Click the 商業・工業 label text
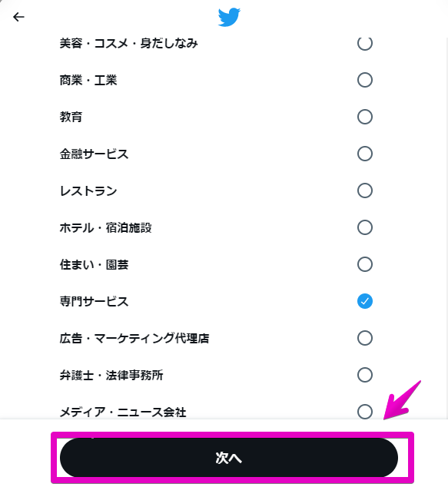Screen dimensions: 448x487 click(x=88, y=81)
